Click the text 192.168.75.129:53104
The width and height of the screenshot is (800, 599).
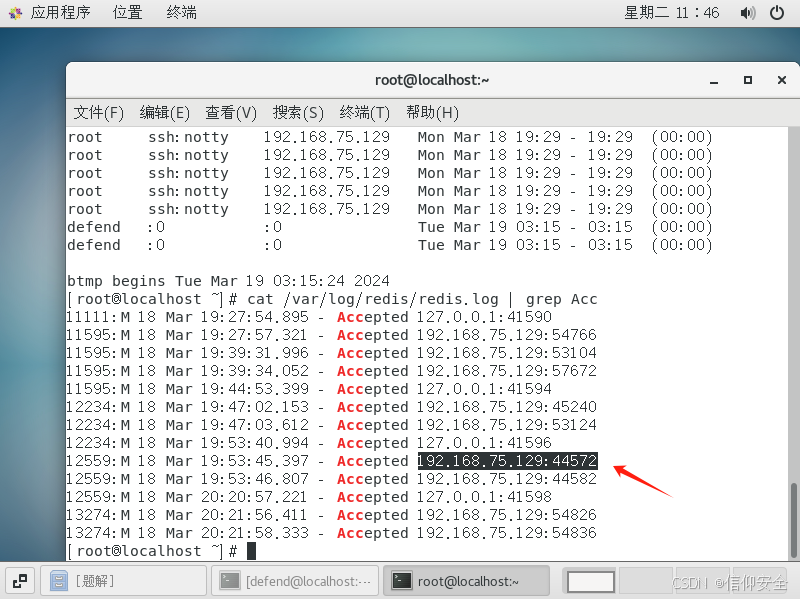507,353
